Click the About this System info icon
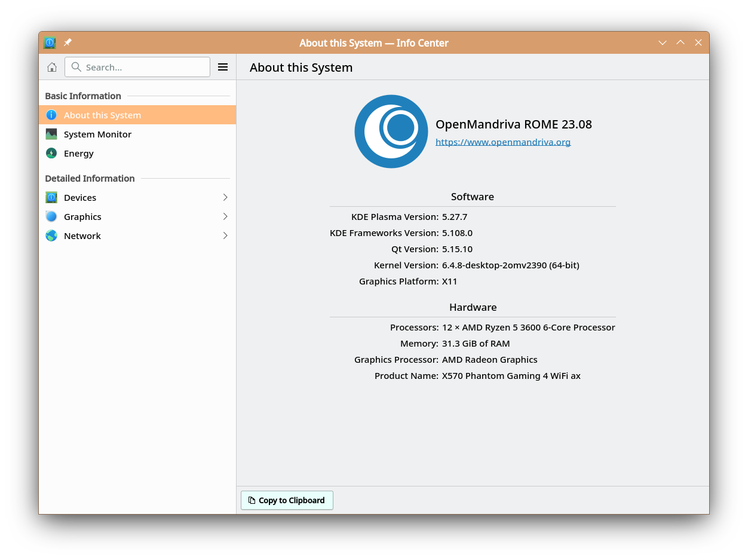The height and width of the screenshot is (560, 748). (51, 115)
